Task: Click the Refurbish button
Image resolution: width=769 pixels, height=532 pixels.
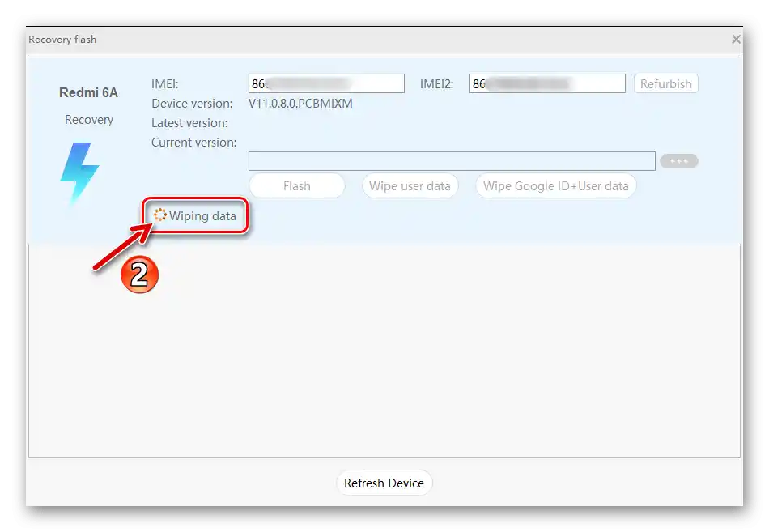Action: tap(665, 84)
